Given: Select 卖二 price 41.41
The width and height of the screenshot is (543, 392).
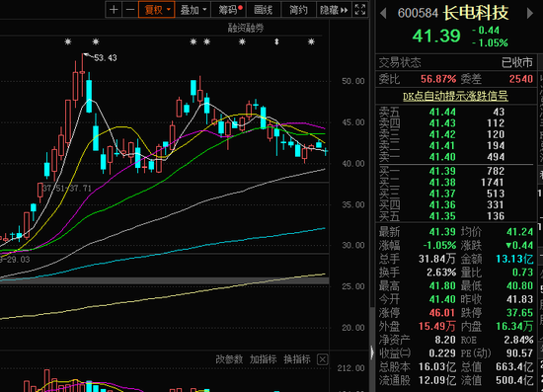Looking at the screenshot, I should [x=442, y=146].
